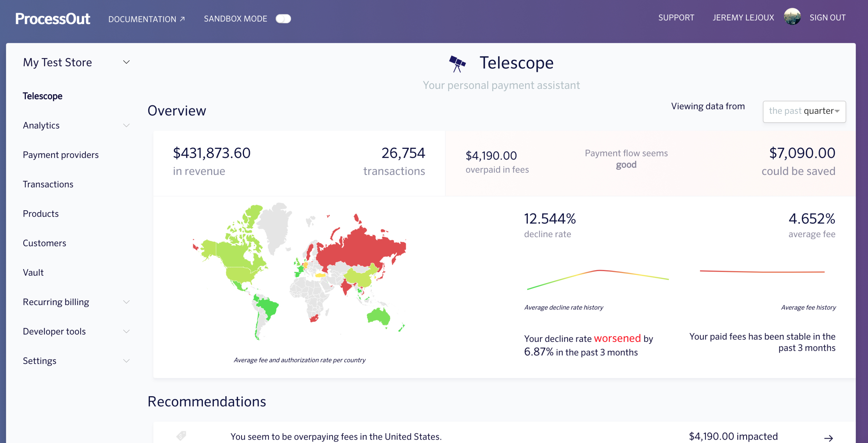Open the Transactions menu item
Image resolution: width=868 pixels, height=443 pixels.
[48, 184]
